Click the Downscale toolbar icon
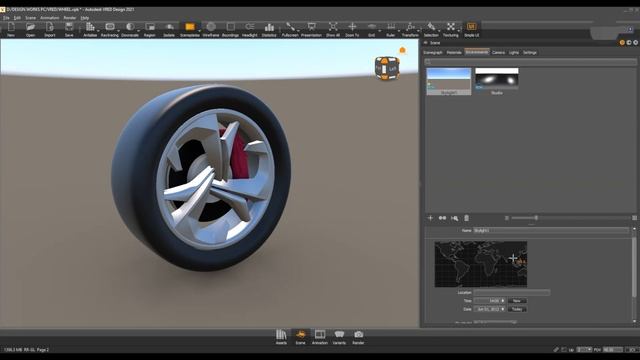The image size is (640, 360). (x=130, y=27)
